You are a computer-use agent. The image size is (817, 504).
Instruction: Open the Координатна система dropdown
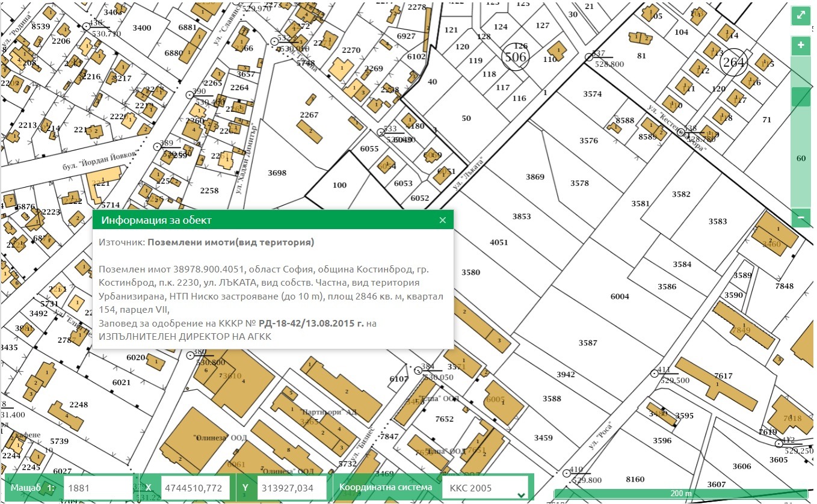pos(485,488)
